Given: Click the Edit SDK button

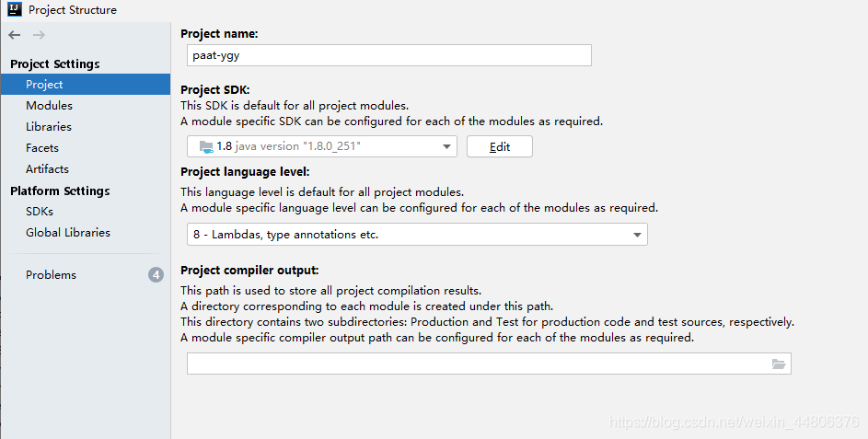Looking at the screenshot, I should (x=499, y=146).
